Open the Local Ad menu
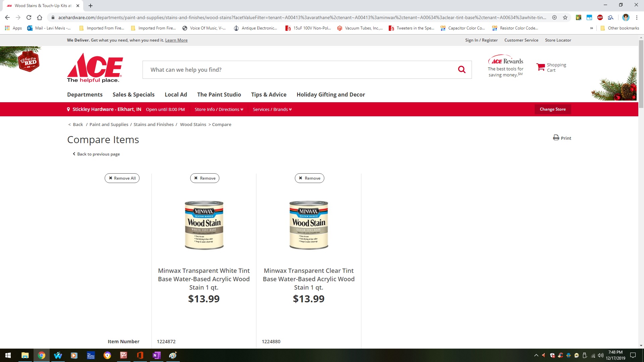 point(176,95)
